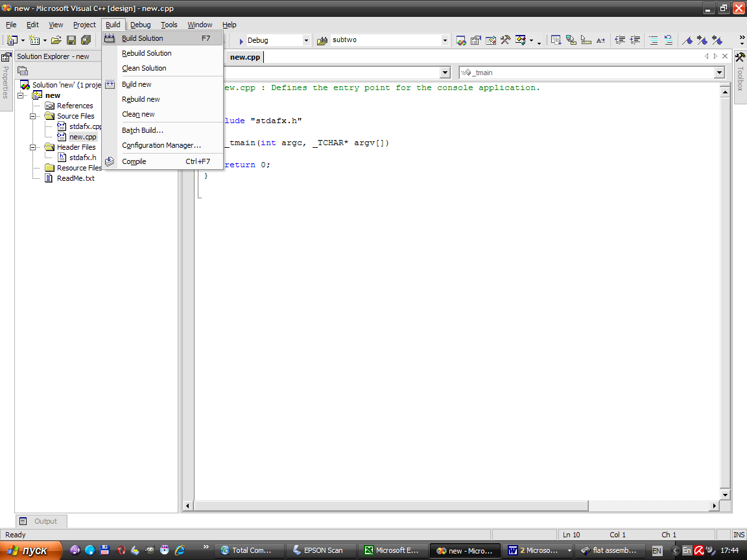Toggle a bookmark with the flag icon
The height and width of the screenshot is (560, 747).
coord(687,40)
